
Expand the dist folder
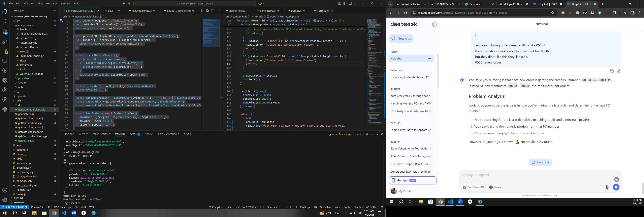tap(20, 105)
